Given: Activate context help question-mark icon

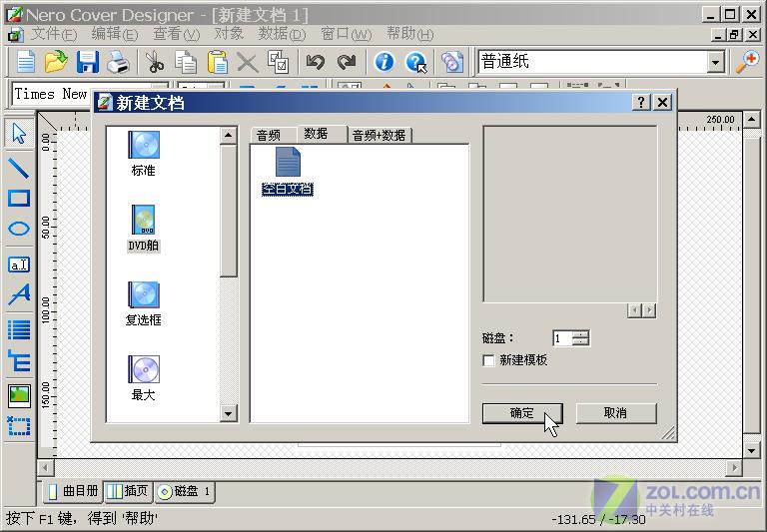Looking at the screenshot, I should [x=415, y=62].
